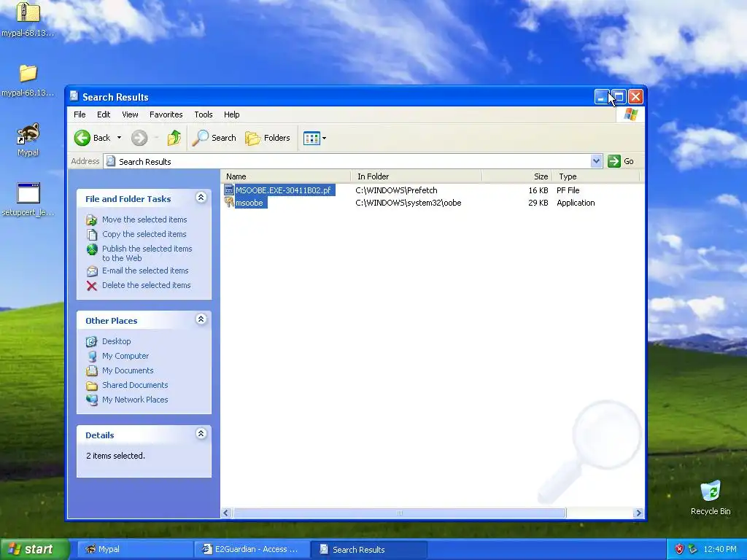This screenshot has width=747, height=560.
Task: Click the grayed Forward arrow button
Action: [139, 138]
